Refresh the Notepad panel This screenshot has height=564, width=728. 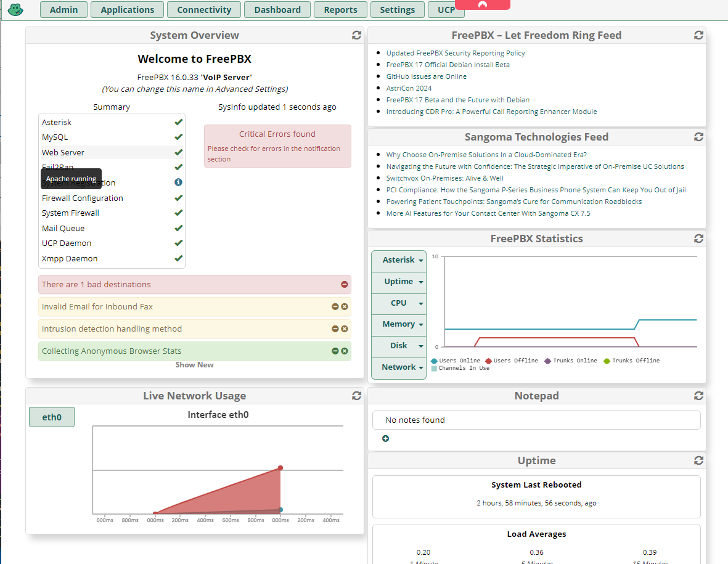tap(698, 396)
